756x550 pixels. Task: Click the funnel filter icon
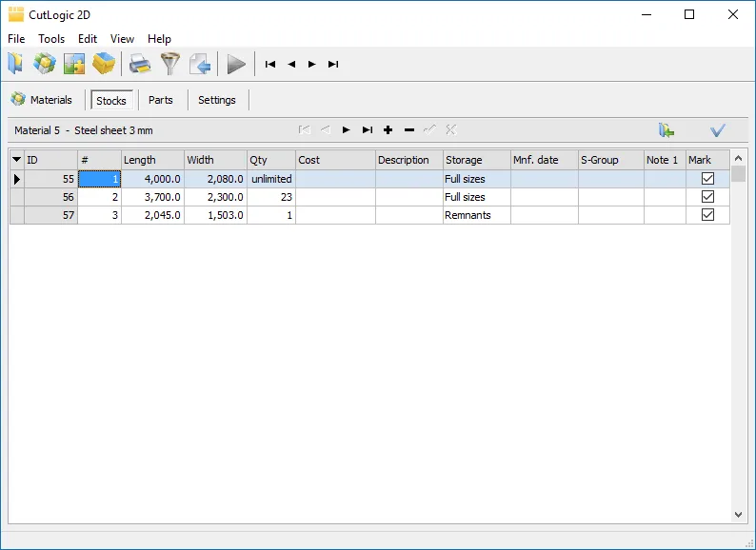(x=169, y=64)
